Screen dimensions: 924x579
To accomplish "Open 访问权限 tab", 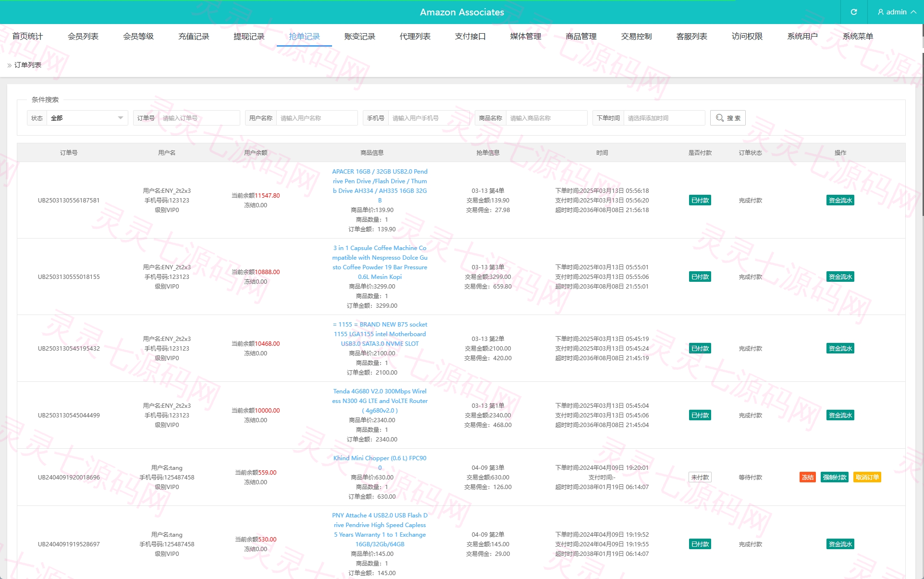I will click(747, 36).
